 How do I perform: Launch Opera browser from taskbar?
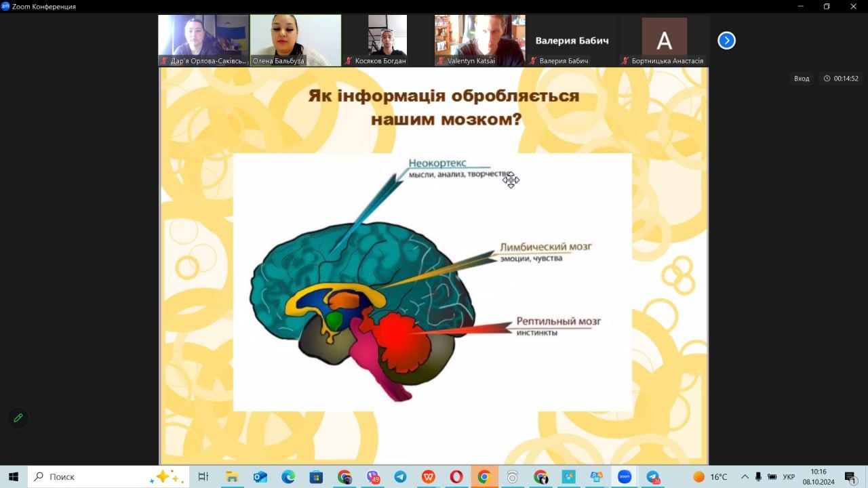(456, 476)
